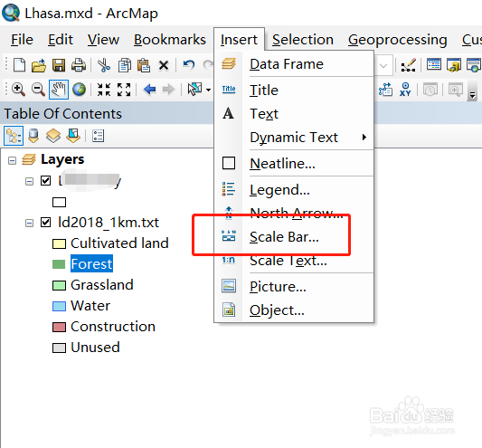Choose Title from Insert menu

[294, 91]
